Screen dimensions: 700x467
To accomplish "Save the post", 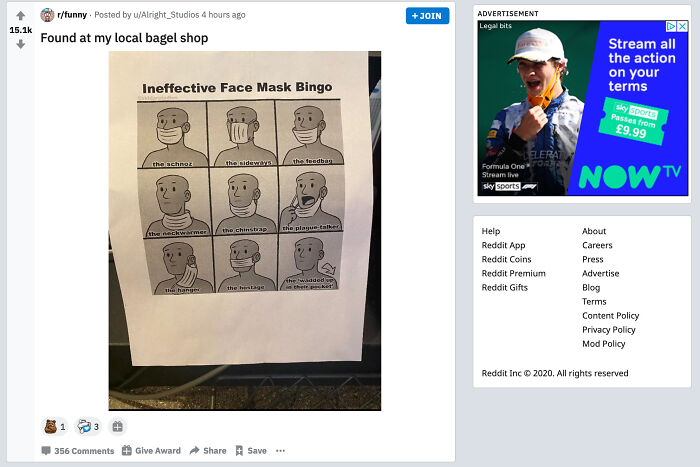I will click(251, 451).
